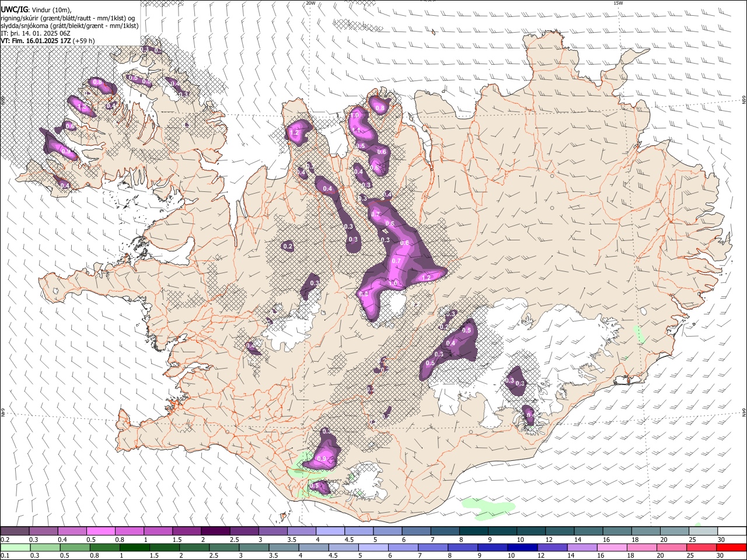Click the dark green swatch between 1 and 1.5 in the rain legend

pos(134,547)
